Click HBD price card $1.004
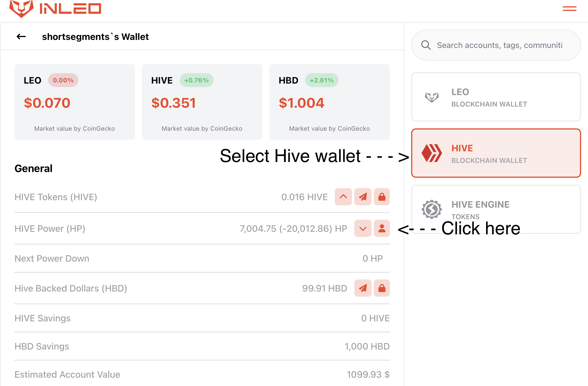The width and height of the screenshot is (588, 386). click(x=330, y=102)
